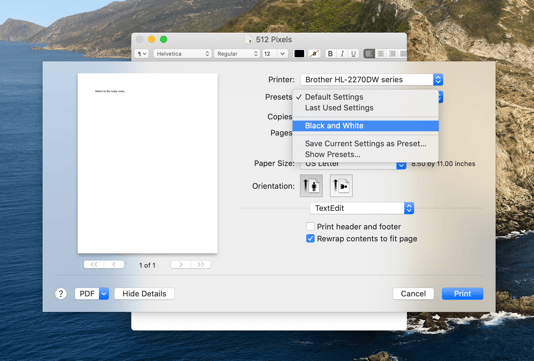Select Save Current Settings as Preset
The height and width of the screenshot is (361, 534).
point(365,144)
